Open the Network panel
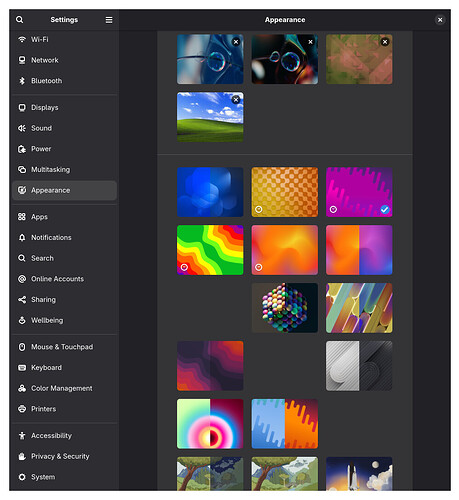This screenshot has width=459, height=500. tap(64, 60)
